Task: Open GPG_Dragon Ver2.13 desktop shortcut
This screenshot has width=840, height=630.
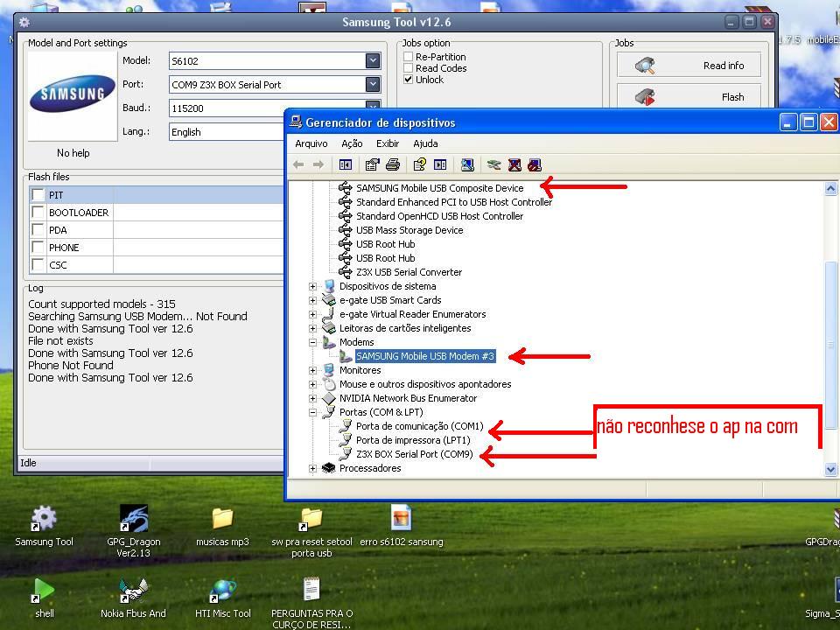Action: (x=133, y=531)
